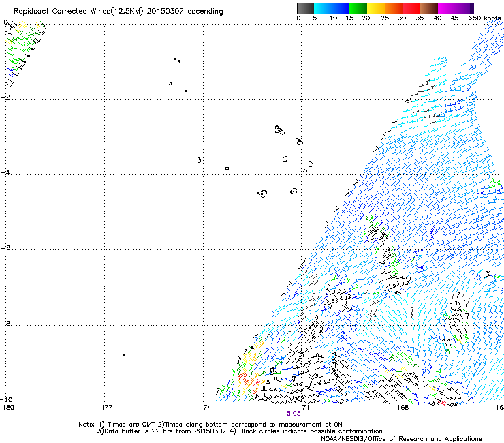The width and height of the screenshot is (504, 443).
Task: Click the '>50 knots' legend label
Action: tap(484, 18)
